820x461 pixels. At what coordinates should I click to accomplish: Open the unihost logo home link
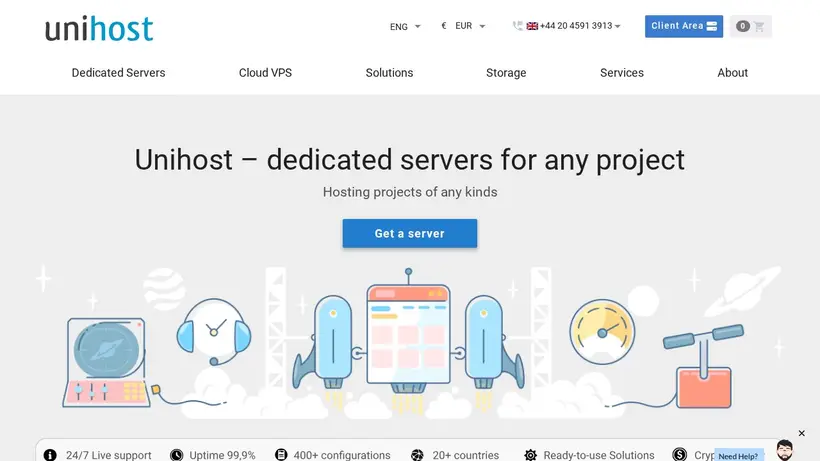tap(99, 29)
